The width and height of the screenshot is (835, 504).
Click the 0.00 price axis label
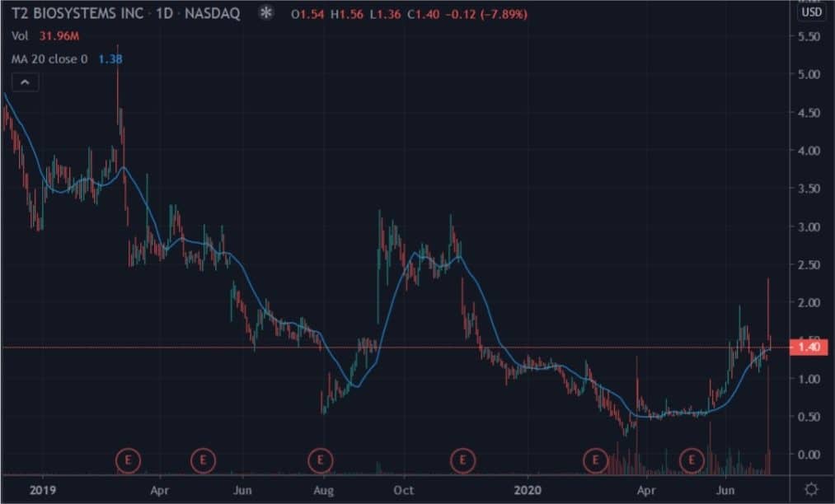[809, 455]
